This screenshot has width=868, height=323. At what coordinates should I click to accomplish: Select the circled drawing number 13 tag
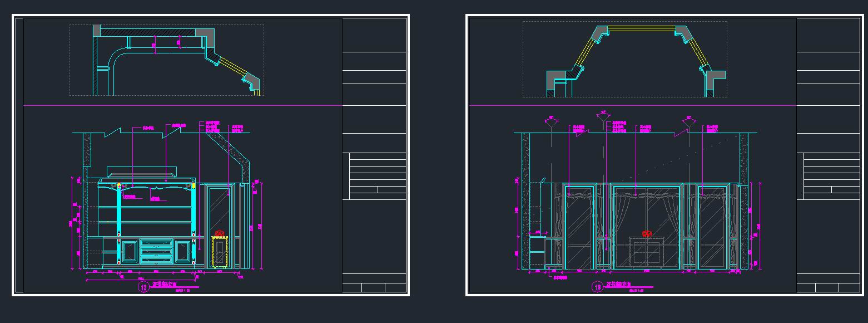(x=598, y=287)
